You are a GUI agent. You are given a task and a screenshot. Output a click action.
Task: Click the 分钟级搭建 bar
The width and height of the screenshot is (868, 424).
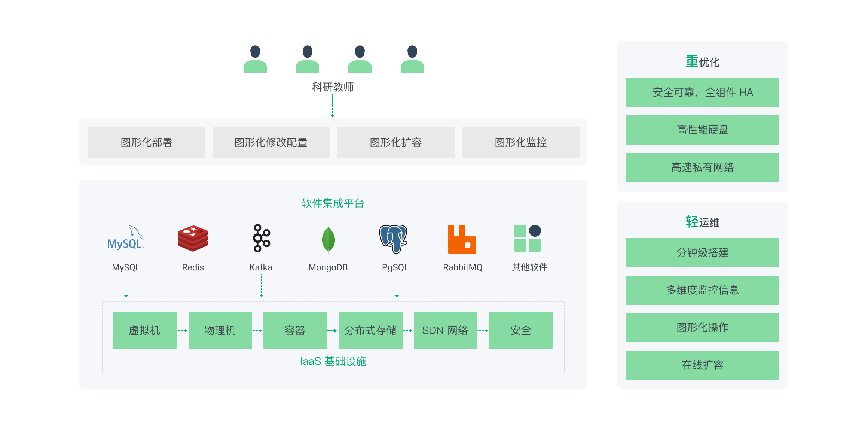[703, 253]
